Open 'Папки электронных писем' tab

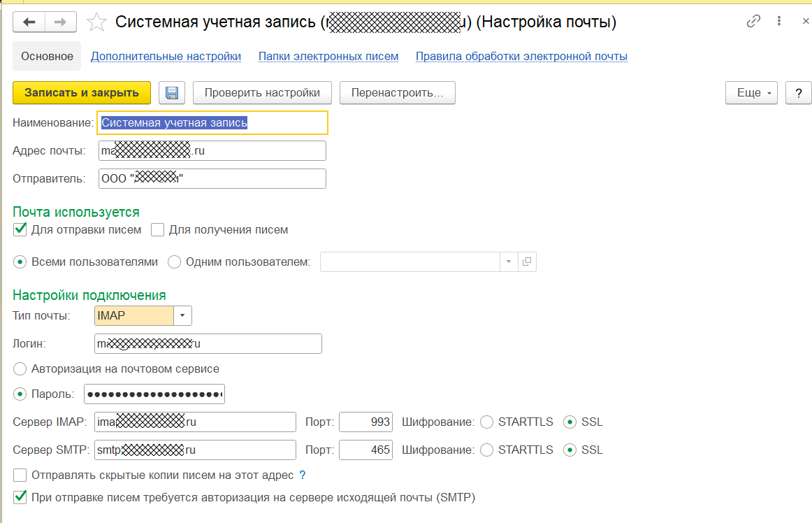coord(328,57)
